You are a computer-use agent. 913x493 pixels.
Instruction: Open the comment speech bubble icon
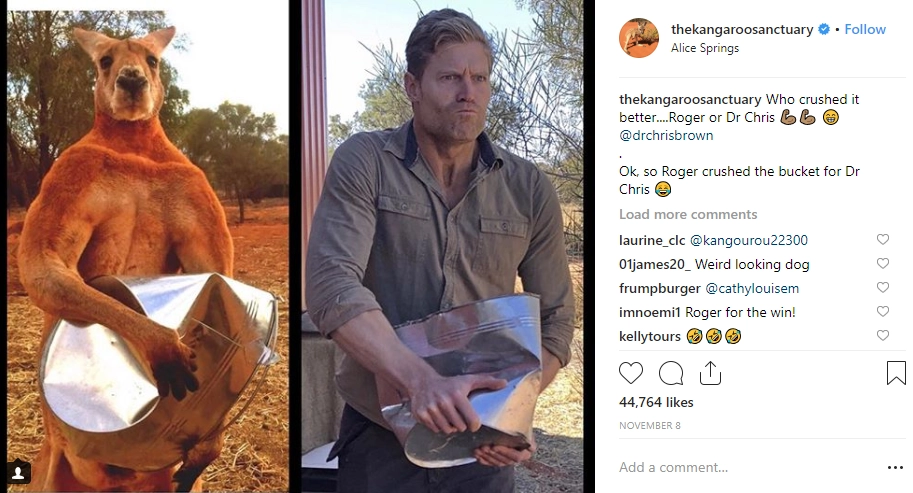[x=671, y=374]
